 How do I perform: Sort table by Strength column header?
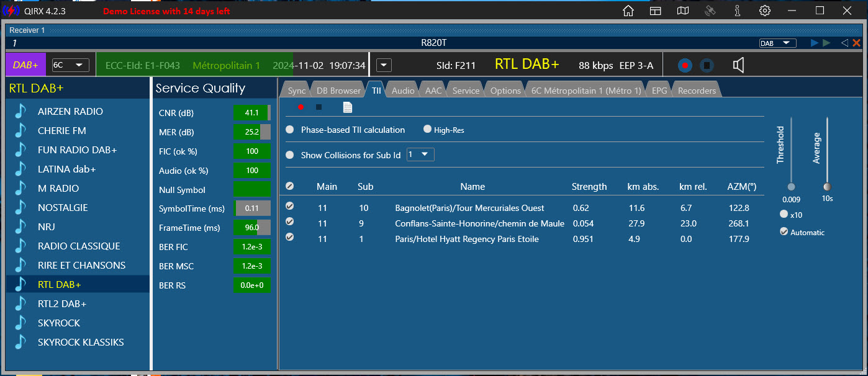point(589,187)
